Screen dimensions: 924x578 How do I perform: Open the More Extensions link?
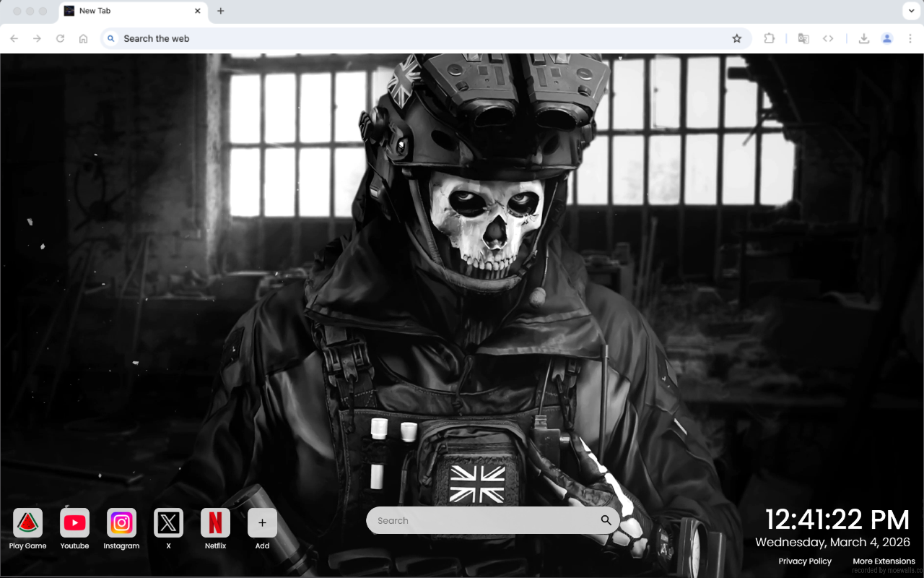(x=884, y=561)
